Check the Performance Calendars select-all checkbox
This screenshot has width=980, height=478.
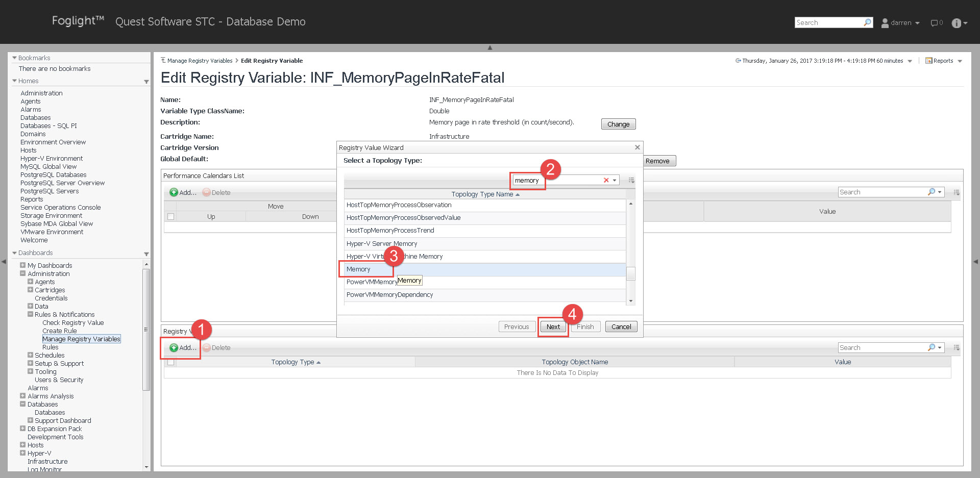pos(171,216)
